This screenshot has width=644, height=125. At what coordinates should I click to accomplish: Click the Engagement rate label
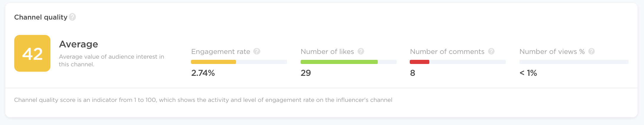point(221,52)
